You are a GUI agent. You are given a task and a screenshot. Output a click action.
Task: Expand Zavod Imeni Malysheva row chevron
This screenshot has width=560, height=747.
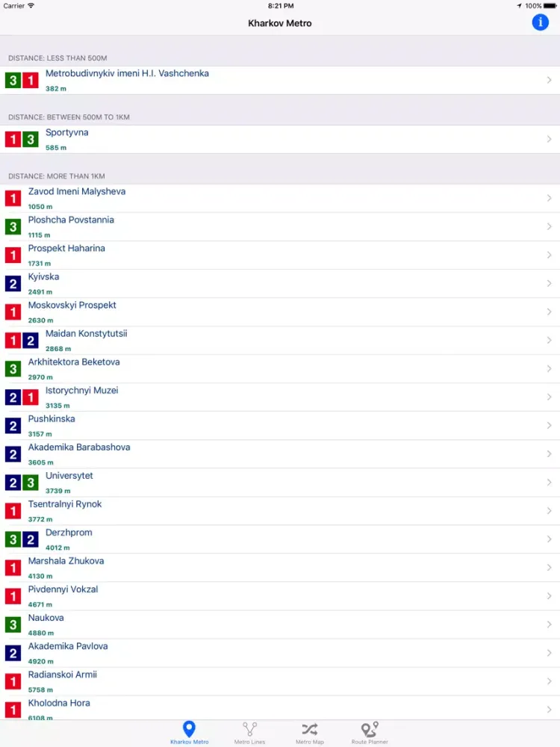[x=549, y=198]
